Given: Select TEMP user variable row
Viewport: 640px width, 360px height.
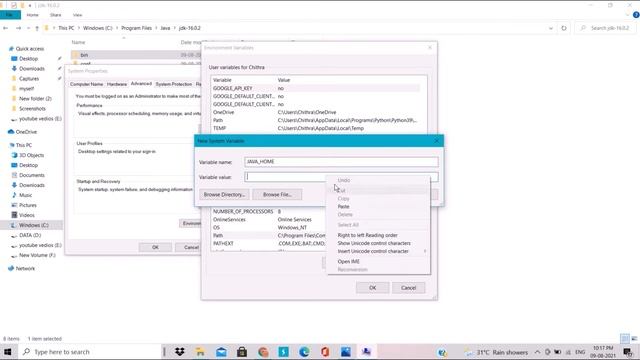Looking at the screenshot, I should coord(316,128).
